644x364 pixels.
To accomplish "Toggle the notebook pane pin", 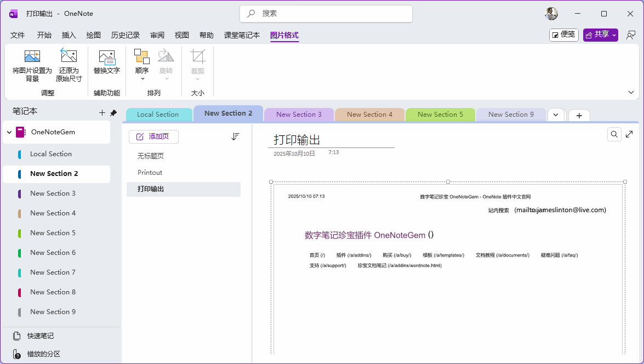I will pos(113,112).
